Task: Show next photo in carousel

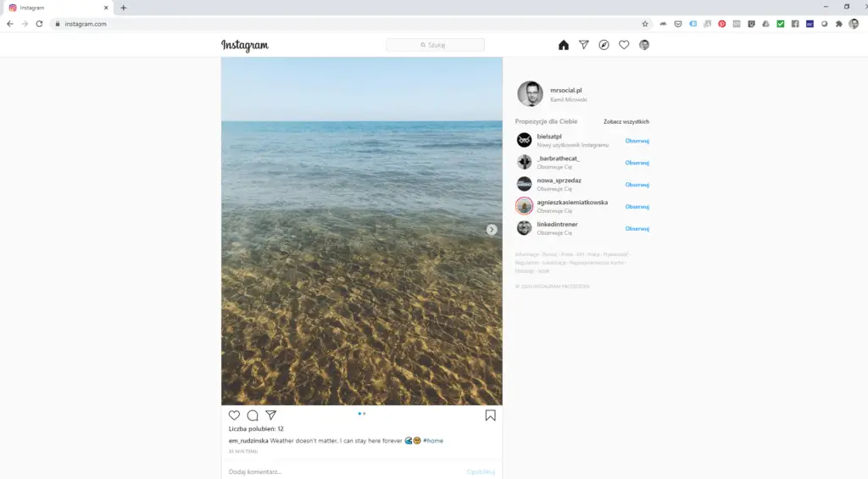Action: [492, 230]
